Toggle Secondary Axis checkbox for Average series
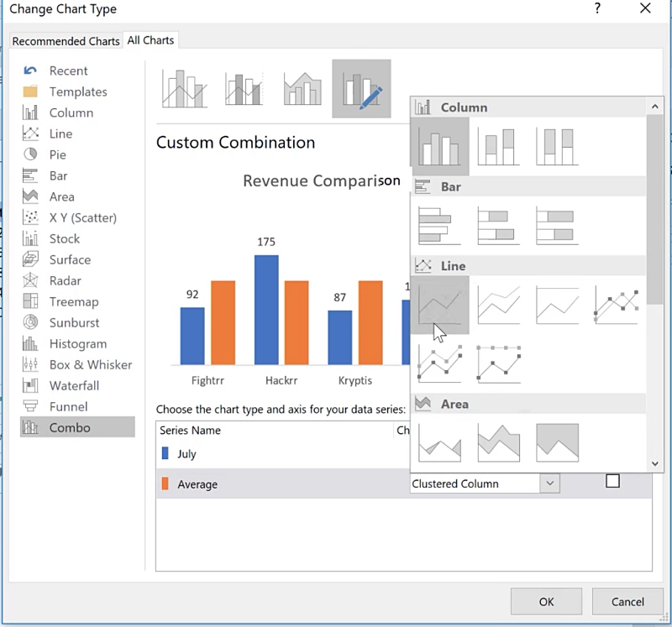672x627 pixels. [x=612, y=481]
